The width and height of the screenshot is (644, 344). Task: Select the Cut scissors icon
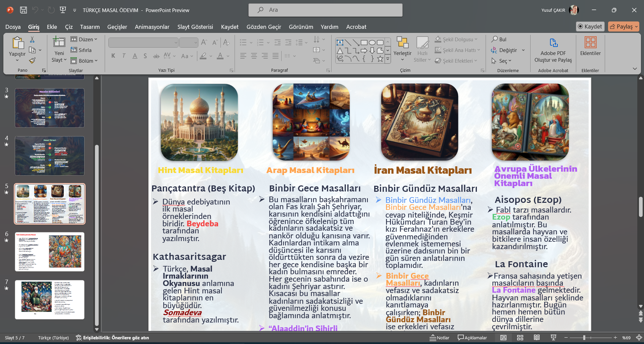coord(32,40)
